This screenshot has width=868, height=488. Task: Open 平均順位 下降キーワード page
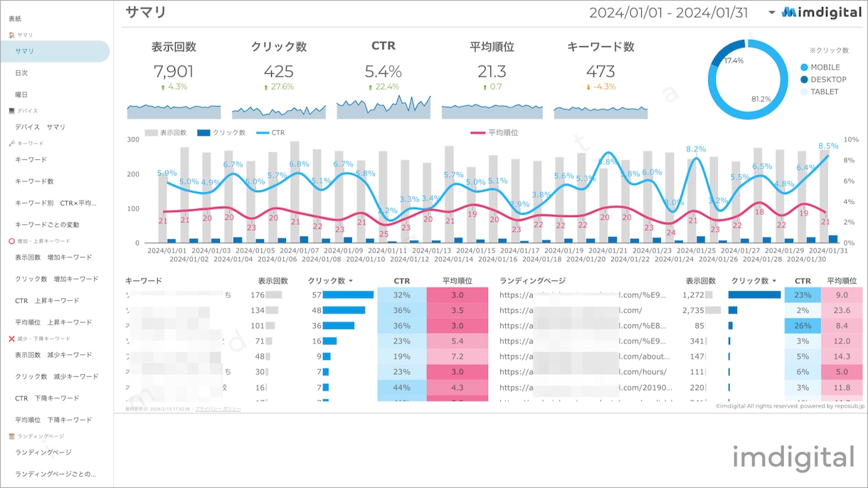pos(54,420)
